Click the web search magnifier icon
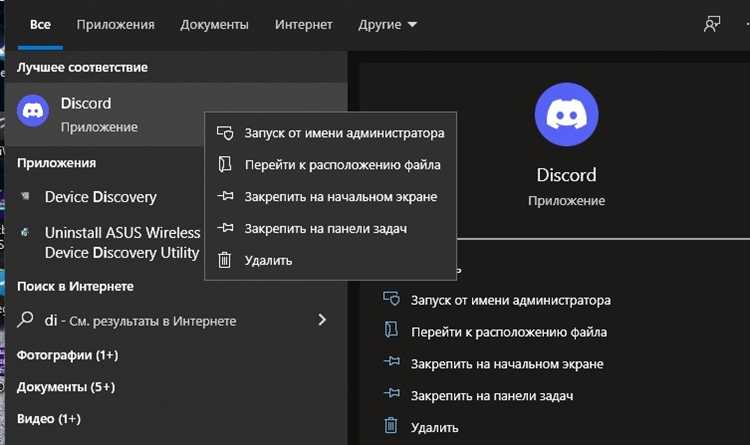Screen dimensions: 750x445 coord(25,319)
